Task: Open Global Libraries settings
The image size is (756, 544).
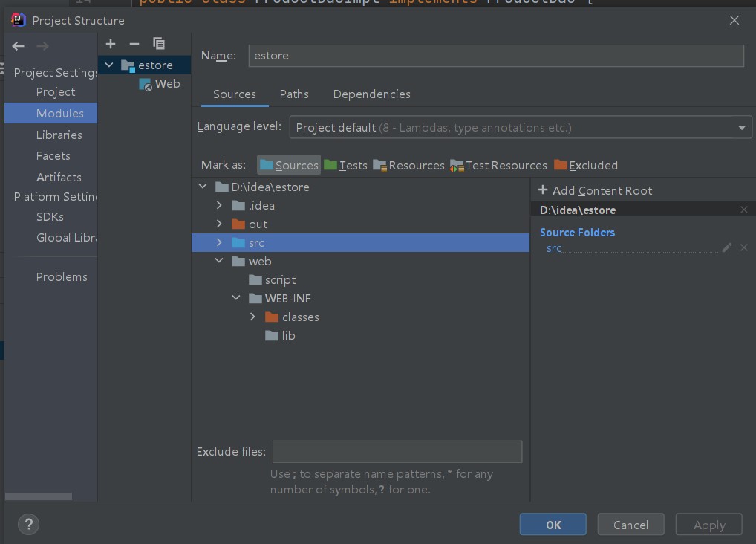Action: point(67,238)
